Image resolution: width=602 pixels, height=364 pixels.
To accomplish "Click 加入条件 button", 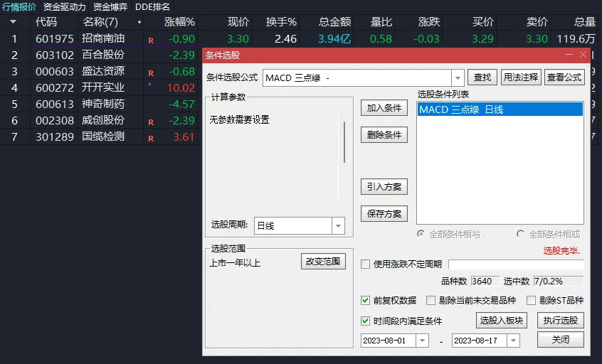I will 384,108.
